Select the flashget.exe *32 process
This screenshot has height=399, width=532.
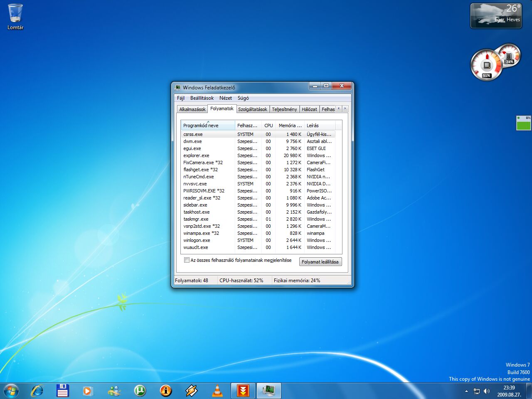pyautogui.click(x=258, y=170)
